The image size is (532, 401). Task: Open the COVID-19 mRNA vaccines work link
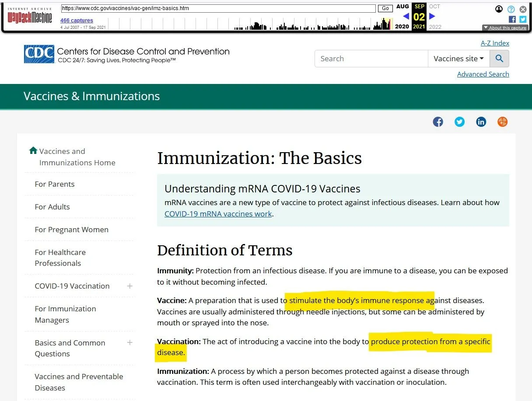[218, 214]
